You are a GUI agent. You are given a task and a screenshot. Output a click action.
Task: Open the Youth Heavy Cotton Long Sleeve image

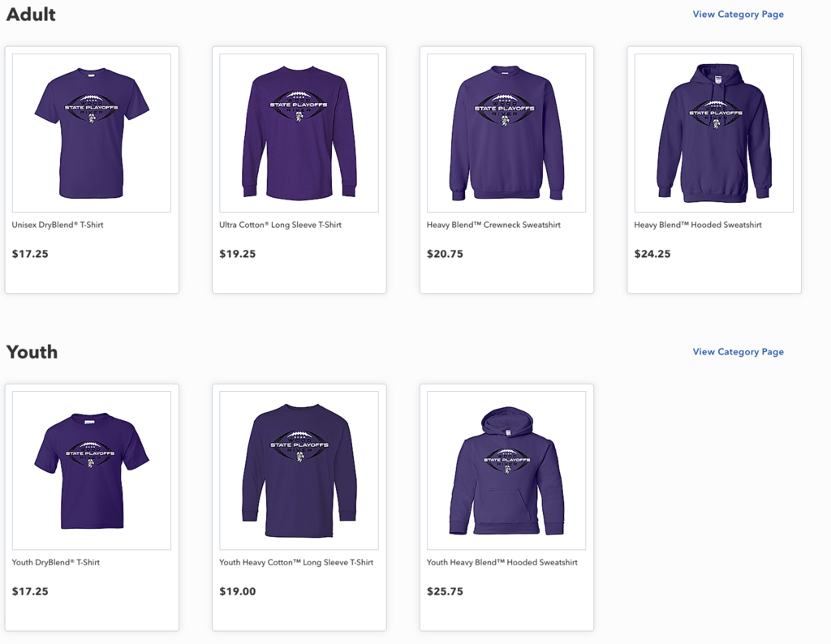click(299, 470)
